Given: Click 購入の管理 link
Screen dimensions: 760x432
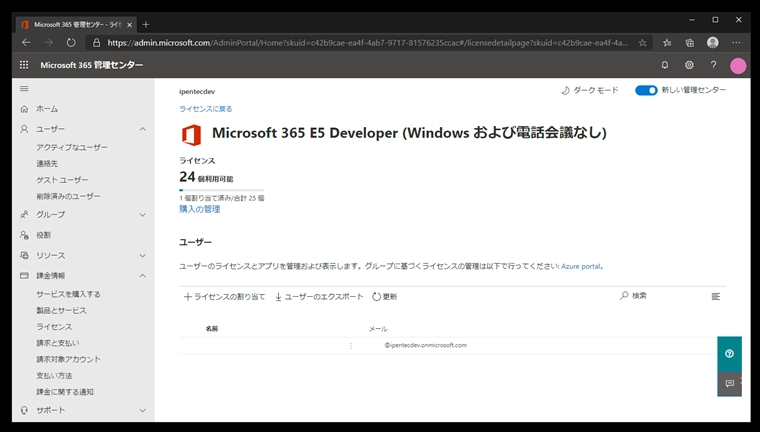Looking at the screenshot, I should click(200, 209).
